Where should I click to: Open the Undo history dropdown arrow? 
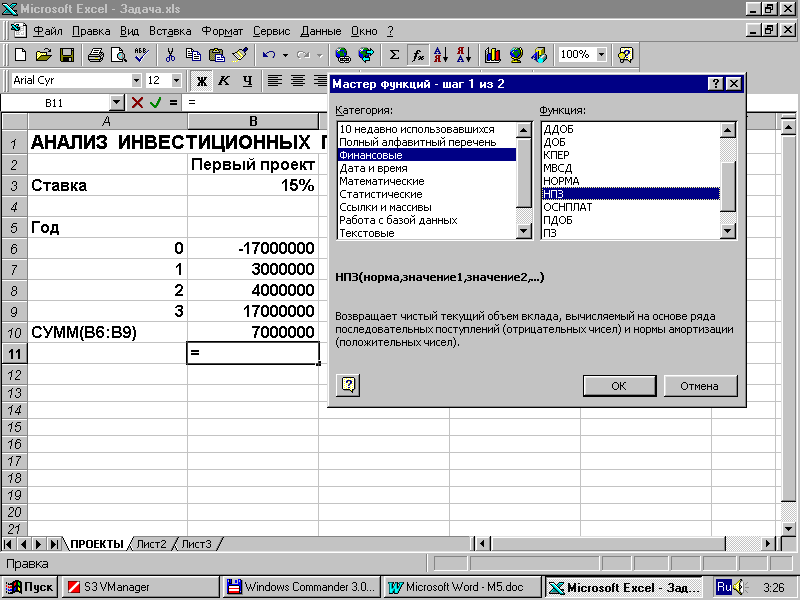tap(285, 55)
